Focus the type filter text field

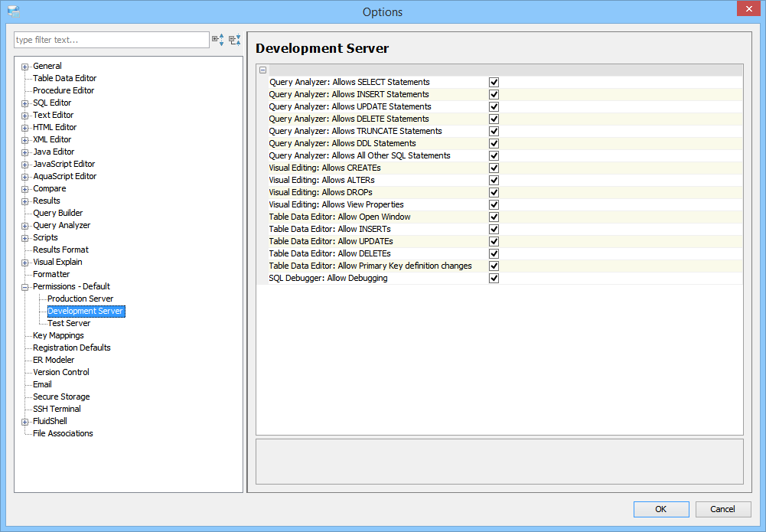[112, 40]
